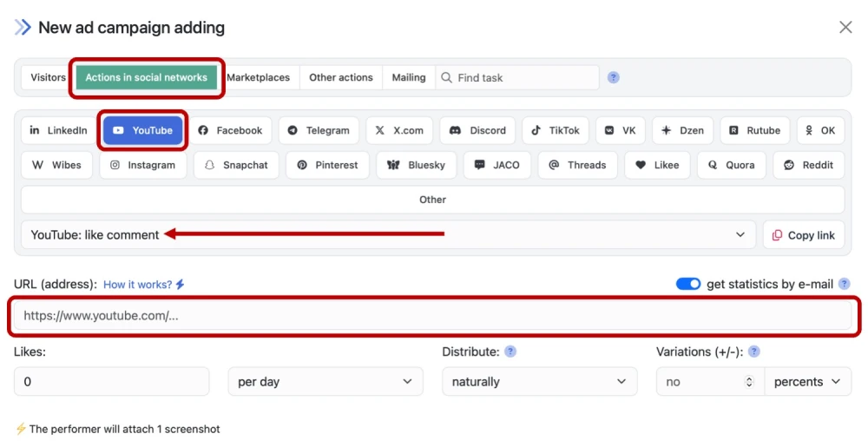Click the Variations number stepper arrows
Image resolution: width=868 pixels, height=447 pixels.
pos(750,381)
